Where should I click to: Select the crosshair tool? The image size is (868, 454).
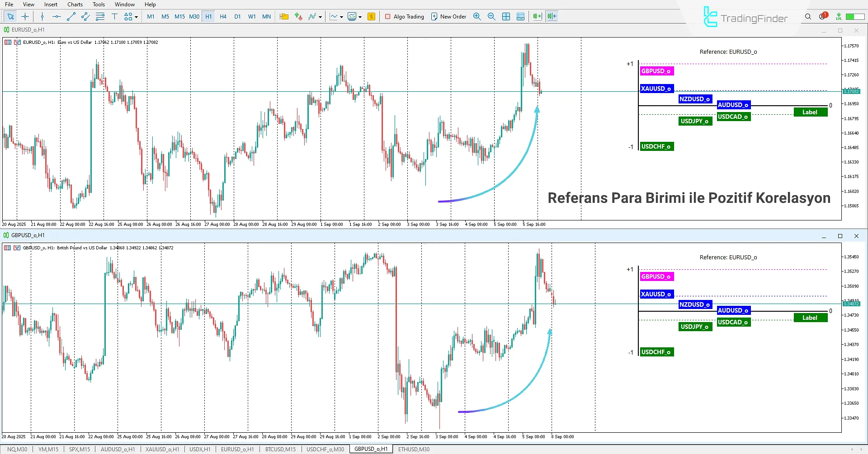(x=25, y=17)
